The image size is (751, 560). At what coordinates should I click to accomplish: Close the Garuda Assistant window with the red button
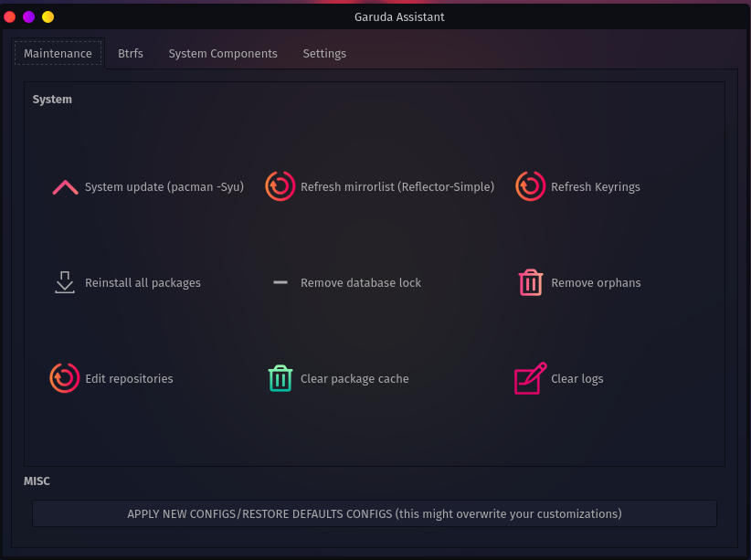click(9, 17)
